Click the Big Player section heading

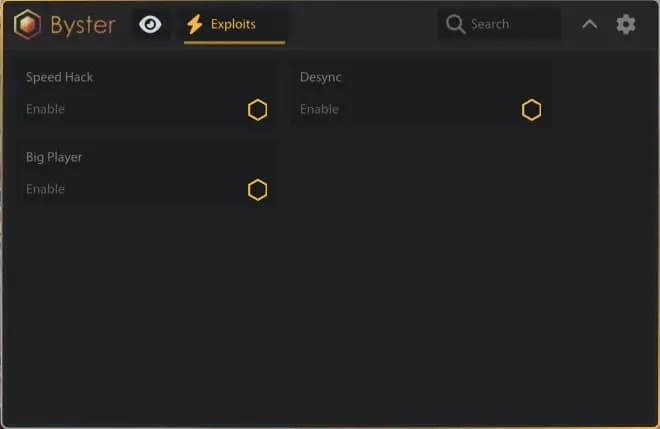tap(54, 157)
